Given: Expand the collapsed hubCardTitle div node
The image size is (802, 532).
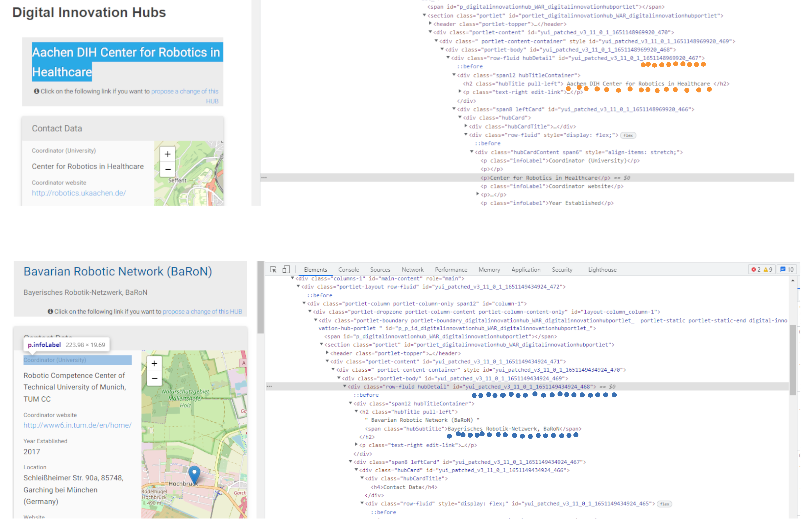Looking at the screenshot, I should pos(466,126).
